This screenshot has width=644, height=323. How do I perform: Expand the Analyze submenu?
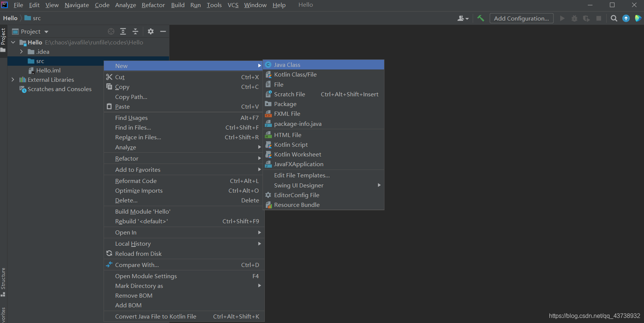tap(260, 147)
